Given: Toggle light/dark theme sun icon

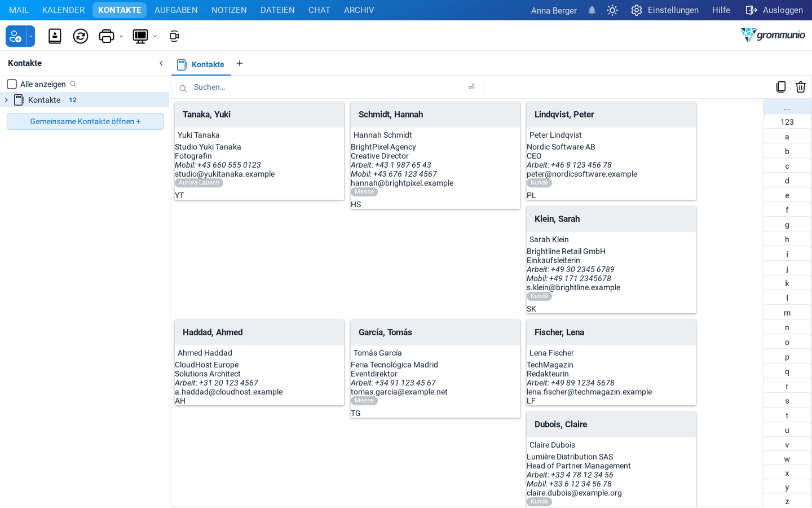Looking at the screenshot, I should (x=612, y=10).
